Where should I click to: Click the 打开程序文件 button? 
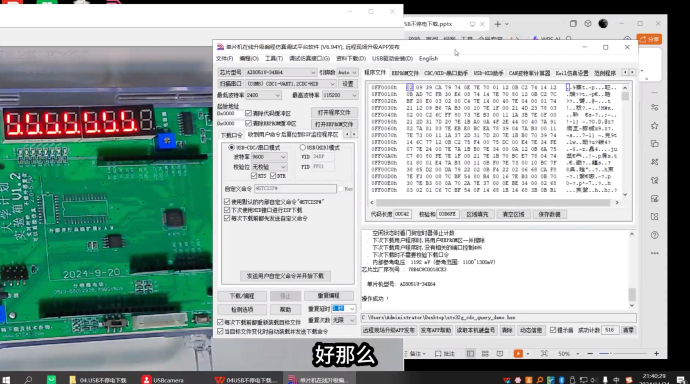tap(334, 113)
